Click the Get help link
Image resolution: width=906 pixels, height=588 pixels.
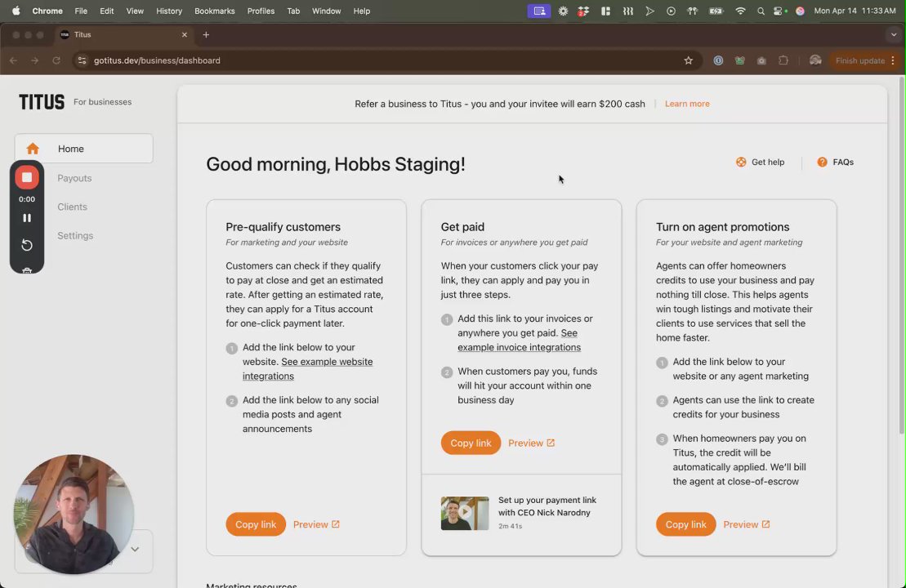click(760, 162)
